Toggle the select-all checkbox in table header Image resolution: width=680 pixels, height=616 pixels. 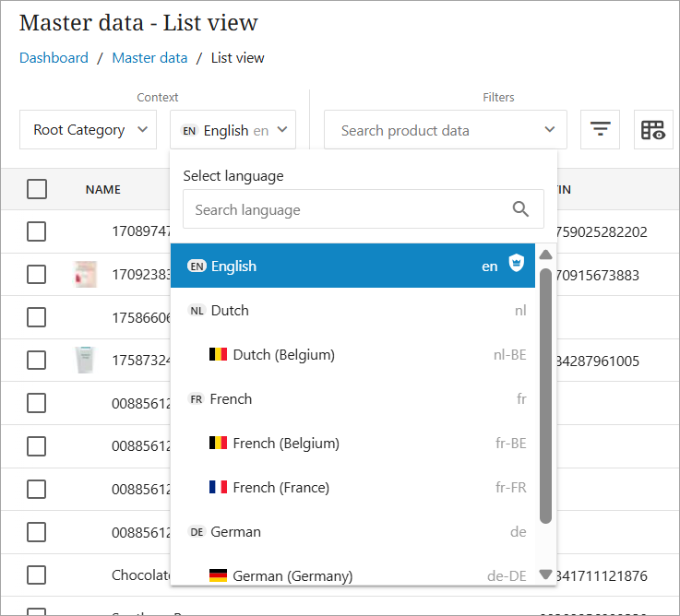click(x=37, y=189)
